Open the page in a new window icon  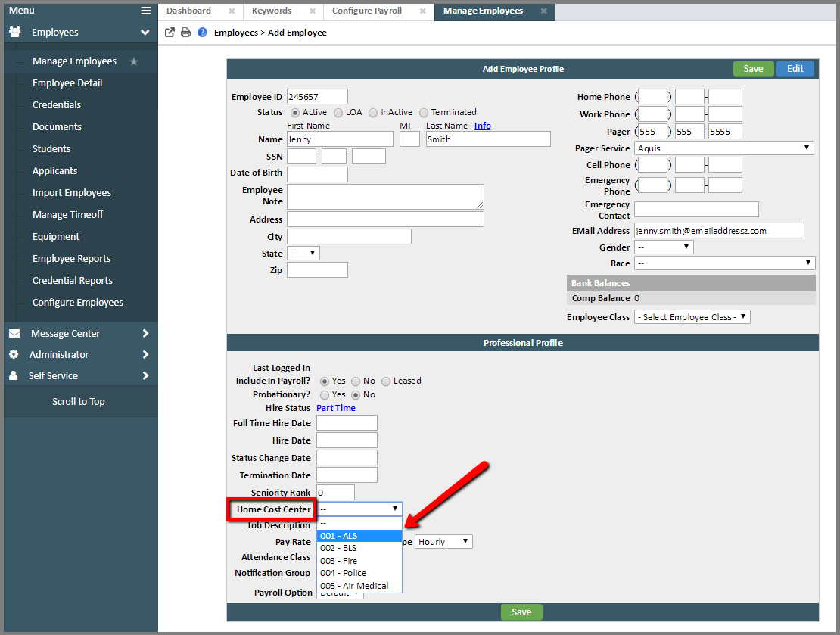[170, 33]
